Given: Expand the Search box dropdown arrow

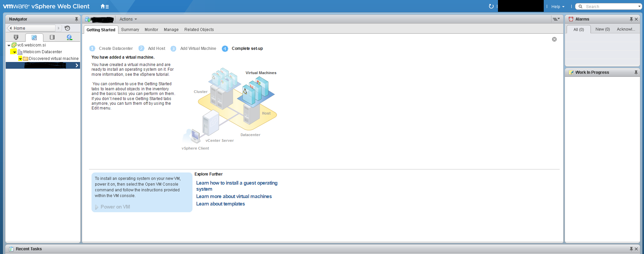Looking at the screenshot, I should pos(639,6).
